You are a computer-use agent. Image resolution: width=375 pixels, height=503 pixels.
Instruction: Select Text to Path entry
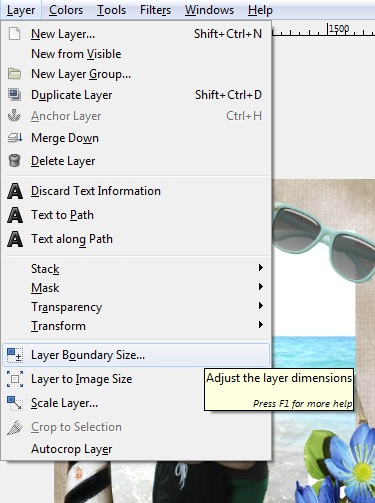[136, 215]
